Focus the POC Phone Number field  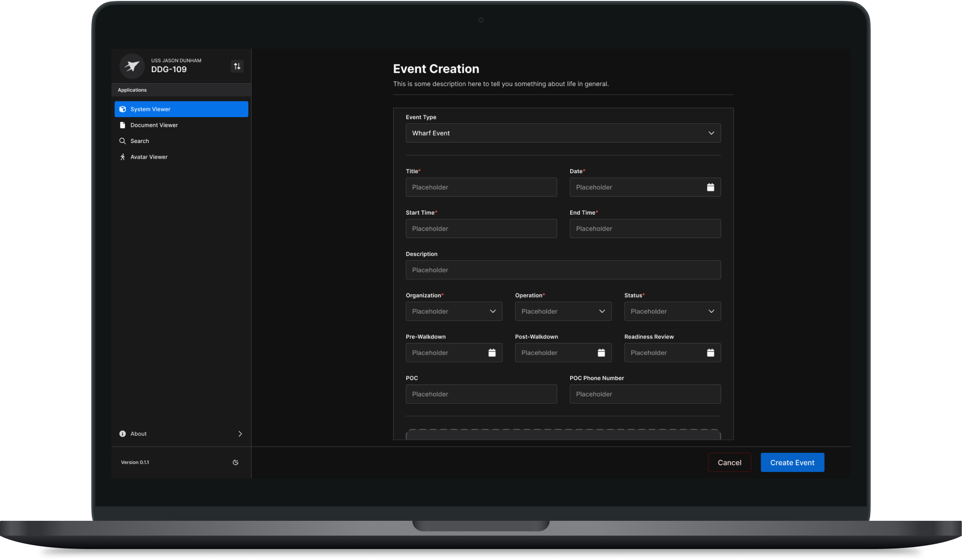pos(645,394)
